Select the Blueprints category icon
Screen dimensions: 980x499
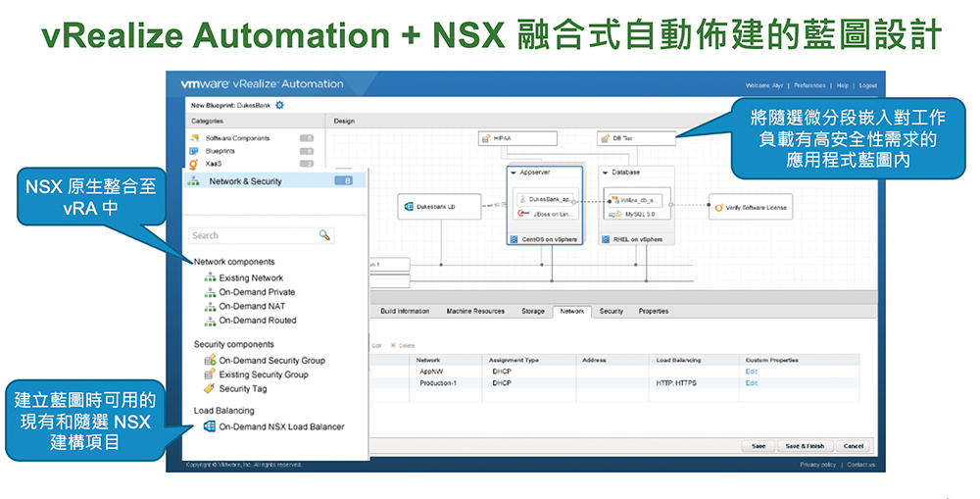[x=194, y=151]
